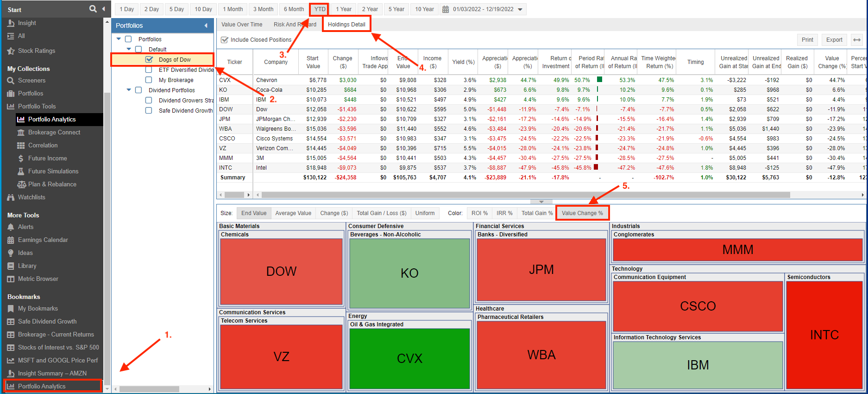This screenshot has width=868, height=394.
Task: Open the Ideas lightbulb icon
Action: coord(11,253)
